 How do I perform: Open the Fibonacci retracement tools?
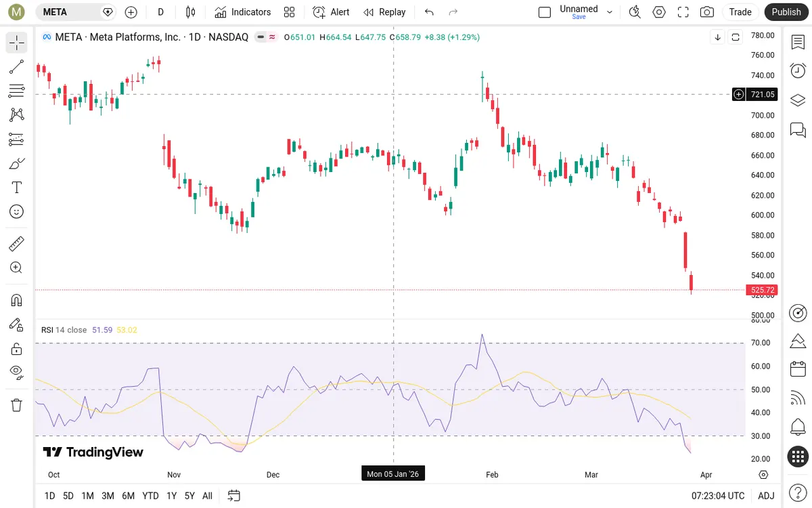pos(17,91)
